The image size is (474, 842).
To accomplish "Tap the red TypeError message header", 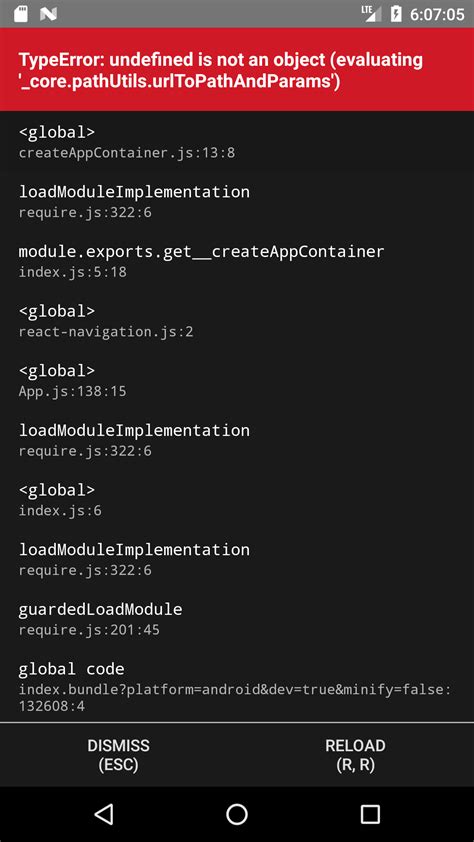I will tap(237, 70).
